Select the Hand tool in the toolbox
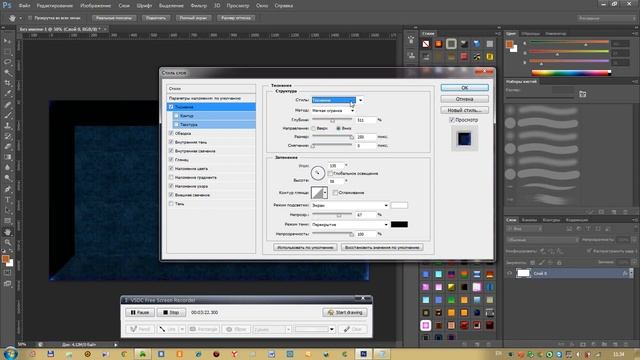Image resolution: width=640 pixels, height=360 pixels. (7, 232)
